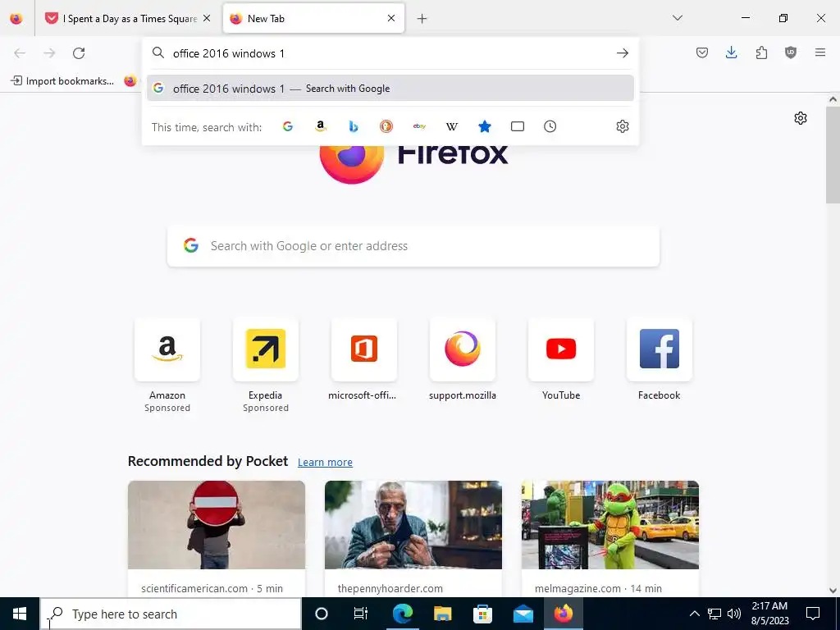Switch to 'I Spent a Day as a Times Square' tab

[x=129, y=19]
